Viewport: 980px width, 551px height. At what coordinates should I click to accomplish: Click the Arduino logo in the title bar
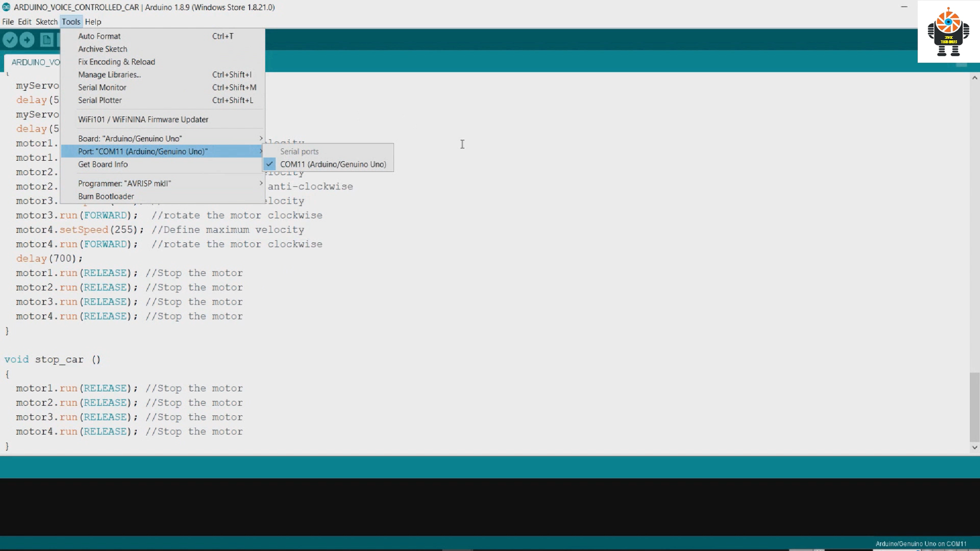[6, 7]
